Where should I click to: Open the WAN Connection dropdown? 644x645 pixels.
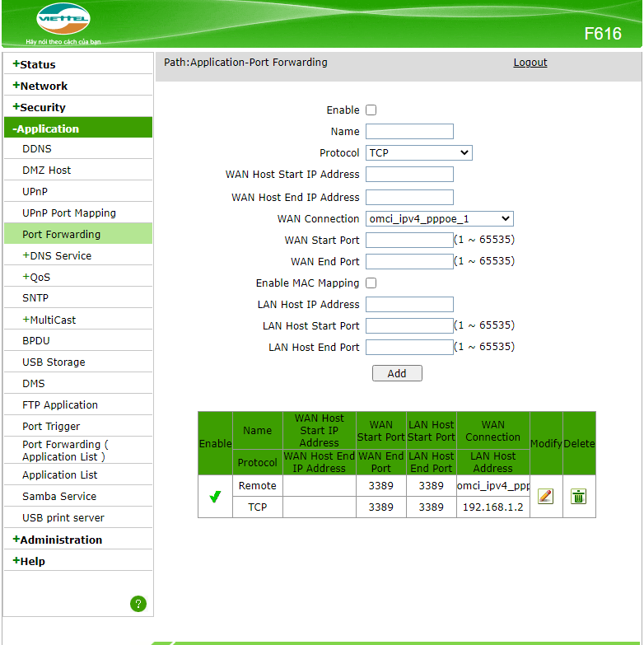coord(439,219)
